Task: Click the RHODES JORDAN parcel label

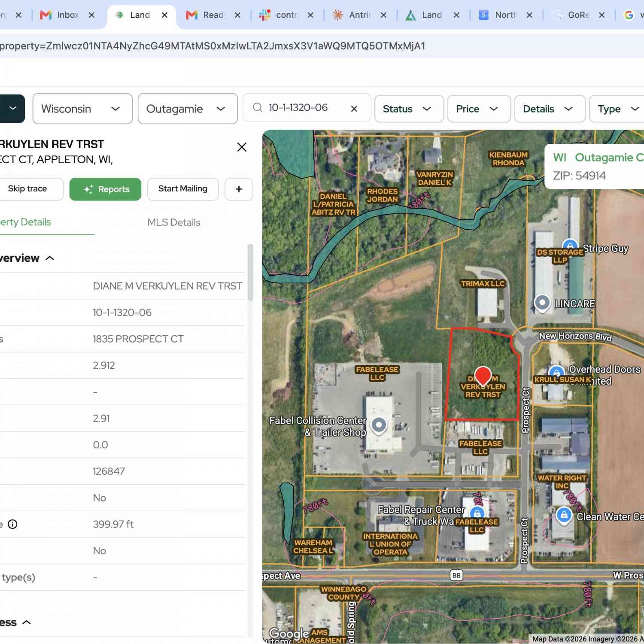Action: (x=382, y=195)
